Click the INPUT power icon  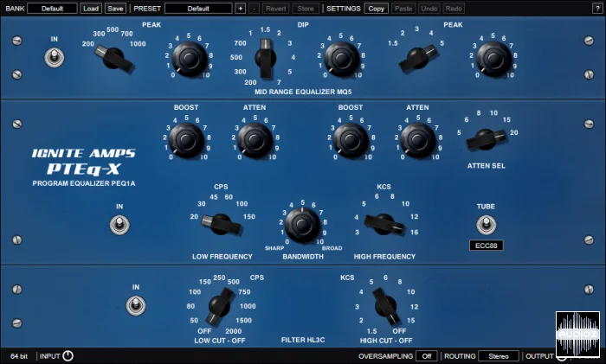pos(68,356)
